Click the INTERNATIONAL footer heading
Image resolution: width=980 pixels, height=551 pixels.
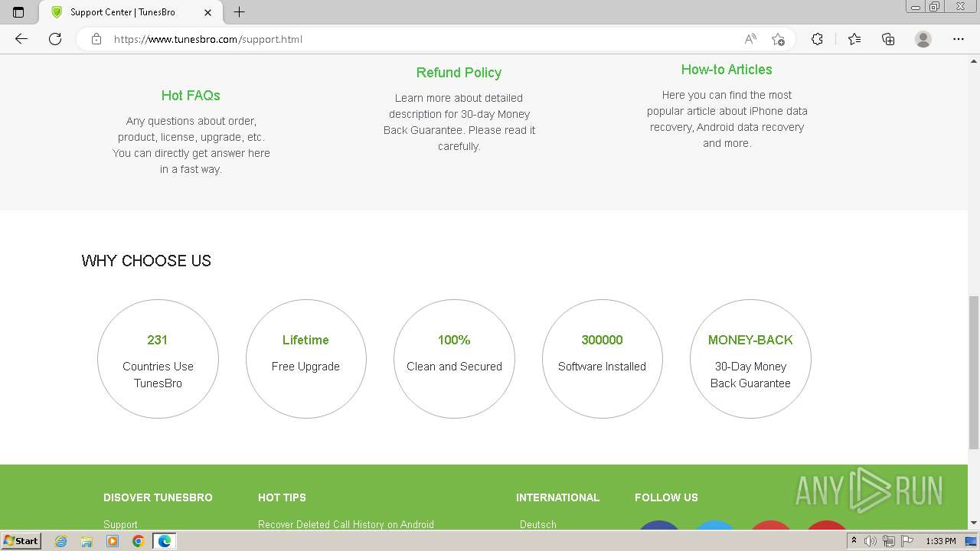pyautogui.click(x=557, y=497)
